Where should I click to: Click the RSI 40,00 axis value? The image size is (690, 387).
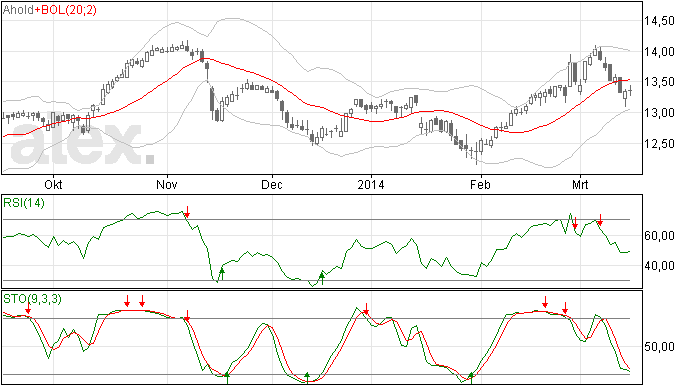point(659,266)
